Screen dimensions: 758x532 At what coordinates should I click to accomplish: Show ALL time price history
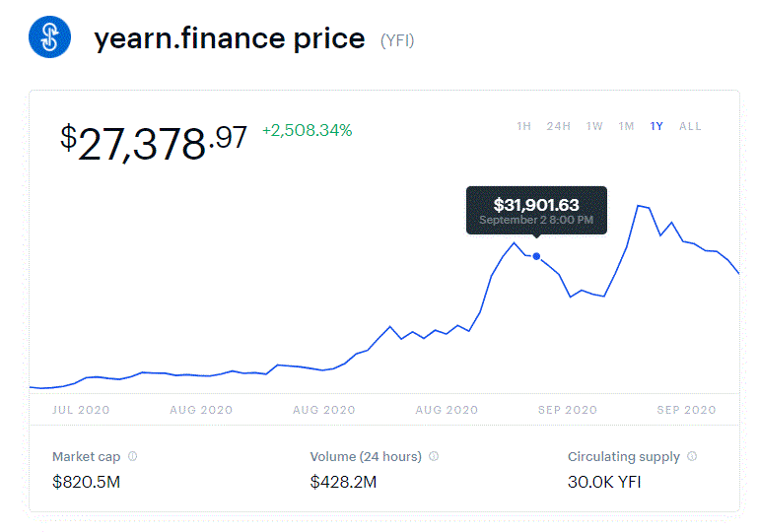coord(690,126)
